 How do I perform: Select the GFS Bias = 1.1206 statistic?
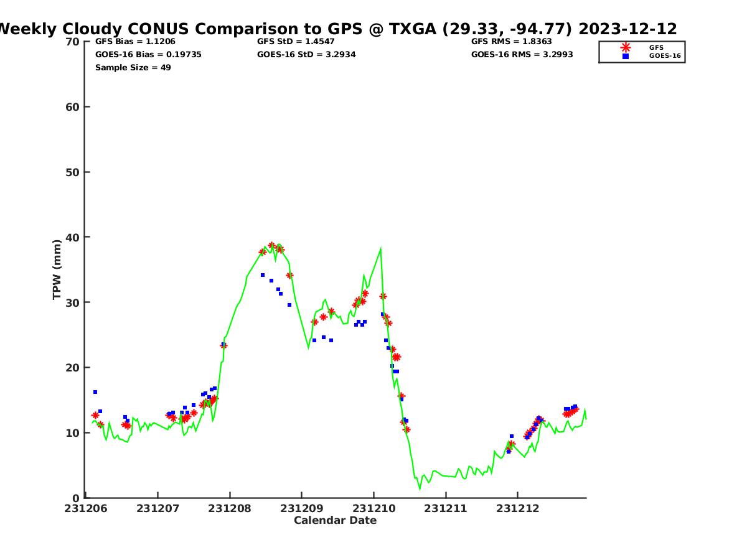pyautogui.click(x=135, y=42)
